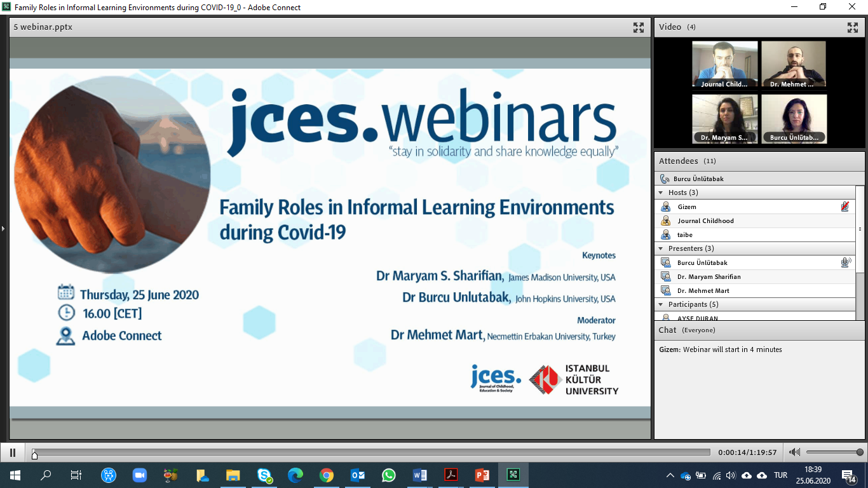
Task: Open Google Chrome from the taskbar
Action: (x=327, y=475)
